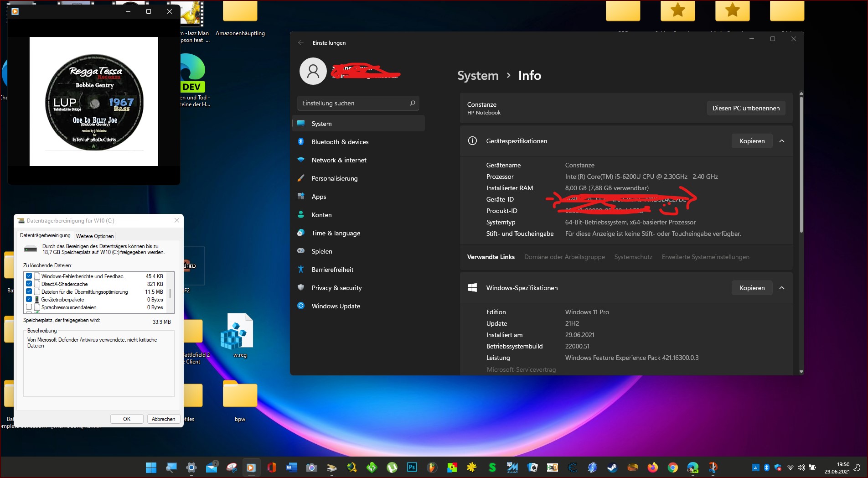Open Google Chrome from the taskbar
Viewport: 868px width, 478px height.
[x=672, y=468]
